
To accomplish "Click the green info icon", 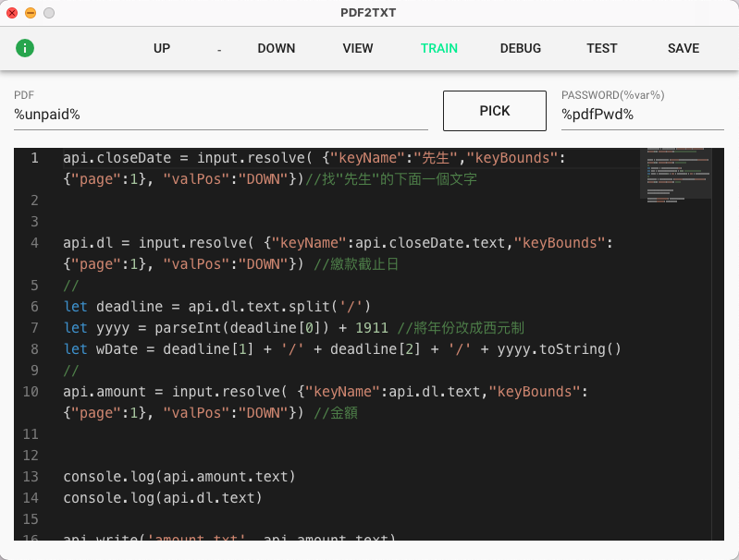I will coord(25,48).
